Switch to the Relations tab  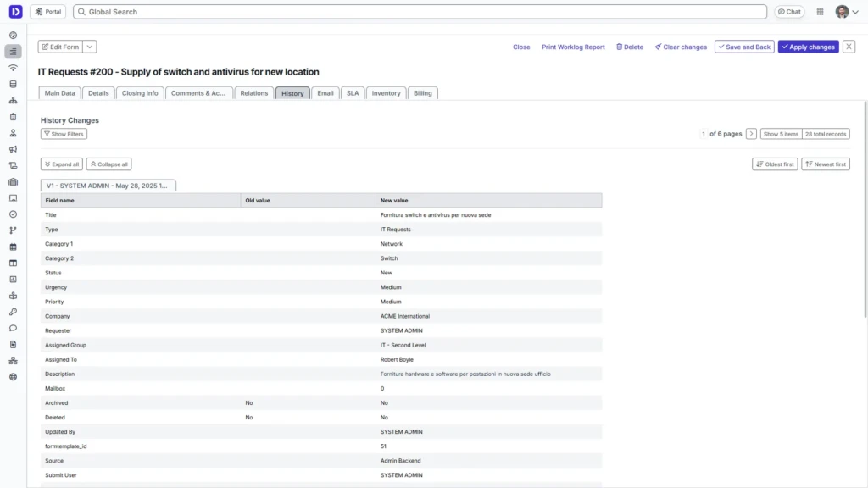point(254,93)
